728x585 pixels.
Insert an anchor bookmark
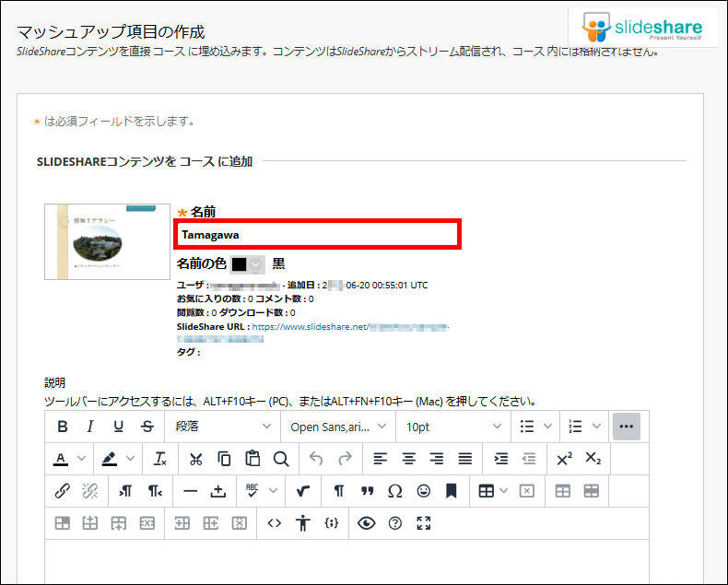(x=452, y=491)
